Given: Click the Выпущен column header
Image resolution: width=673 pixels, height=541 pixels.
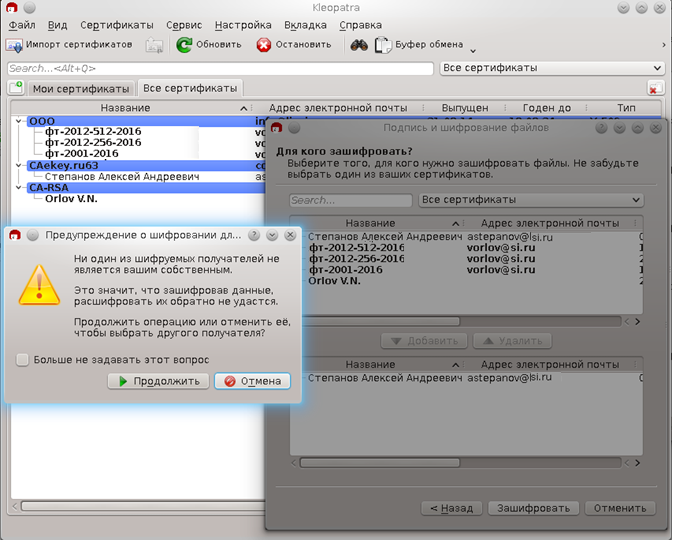Looking at the screenshot, I should pyautogui.click(x=465, y=108).
